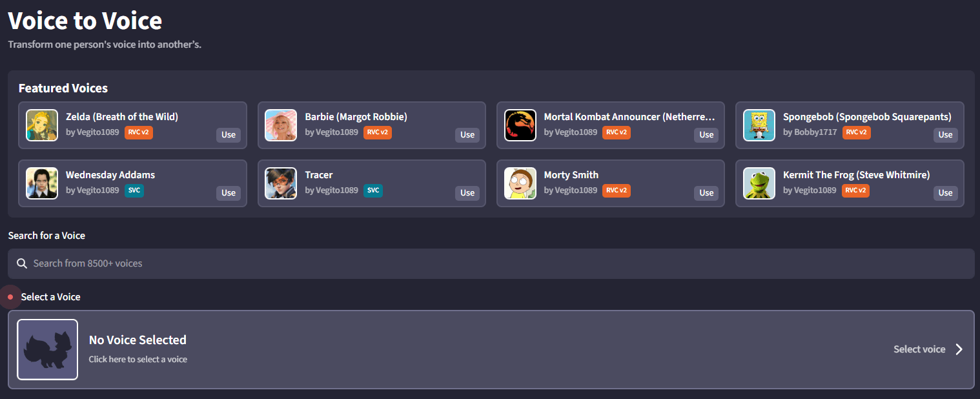Use the Kermit The Frog voice
Screen dimensions: 980x399
click(x=945, y=193)
